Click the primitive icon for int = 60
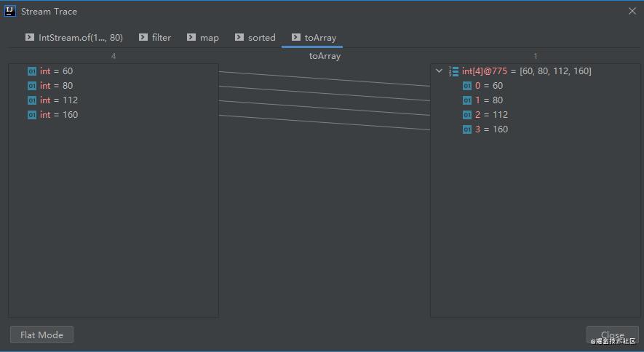Screen dimensions: 644x352 pos(32,71)
